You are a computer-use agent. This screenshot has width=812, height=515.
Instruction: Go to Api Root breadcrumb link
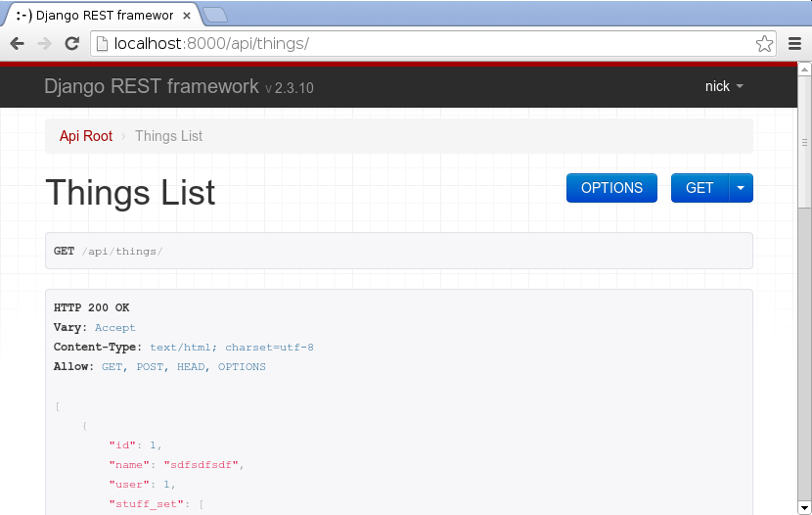pos(86,136)
